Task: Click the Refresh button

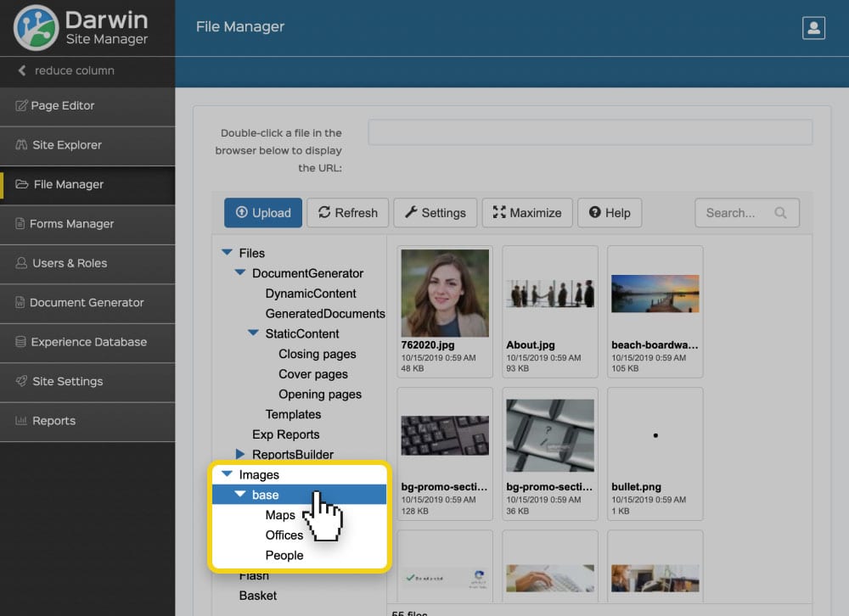Action: click(x=347, y=213)
